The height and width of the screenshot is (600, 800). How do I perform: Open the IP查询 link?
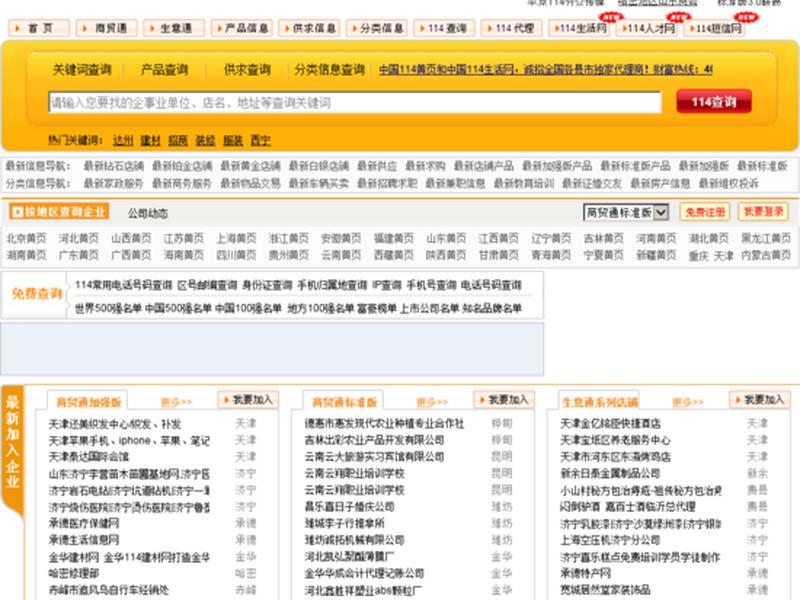point(387,285)
